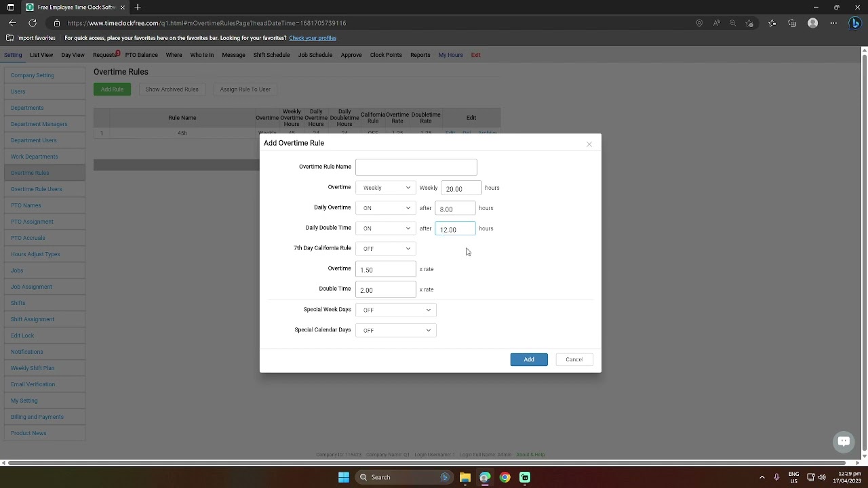868x488 pixels.
Task: Open Google Chrome from taskbar
Action: [x=505, y=477]
